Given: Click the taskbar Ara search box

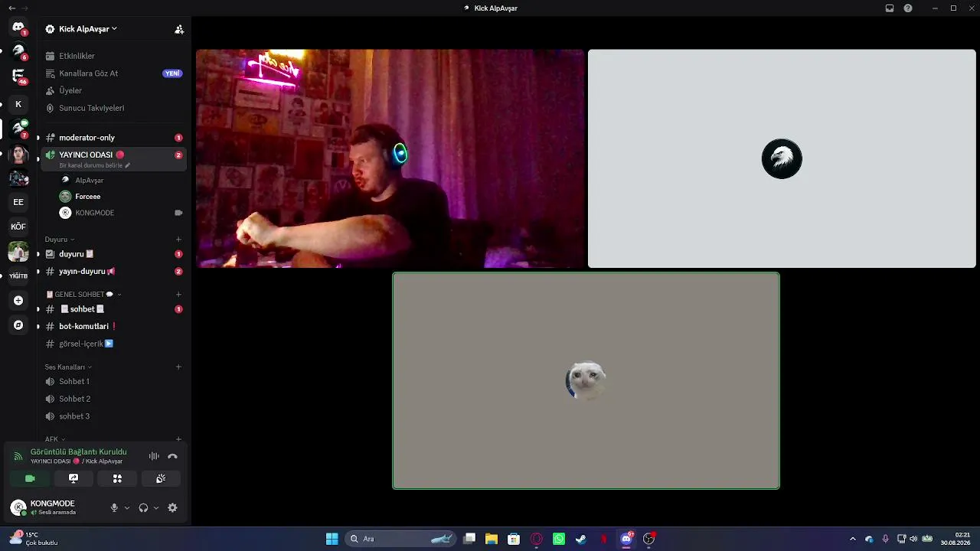Looking at the screenshot, I should [x=401, y=539].
